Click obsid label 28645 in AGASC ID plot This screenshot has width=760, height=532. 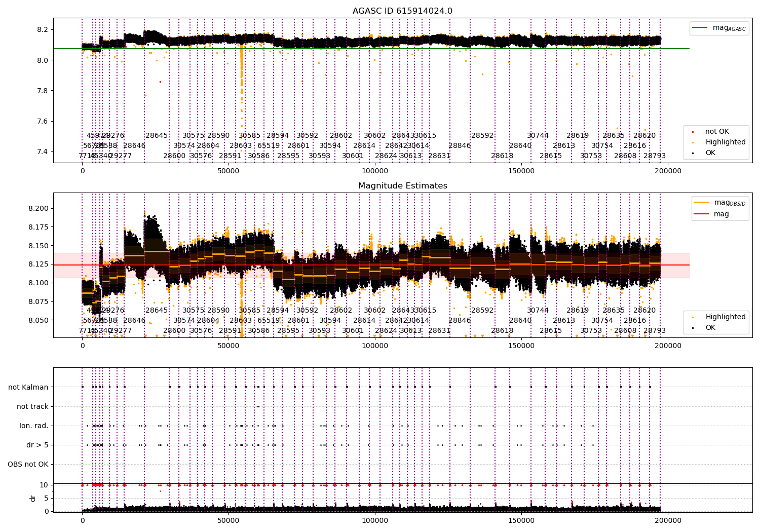click(x=157, y=136)
